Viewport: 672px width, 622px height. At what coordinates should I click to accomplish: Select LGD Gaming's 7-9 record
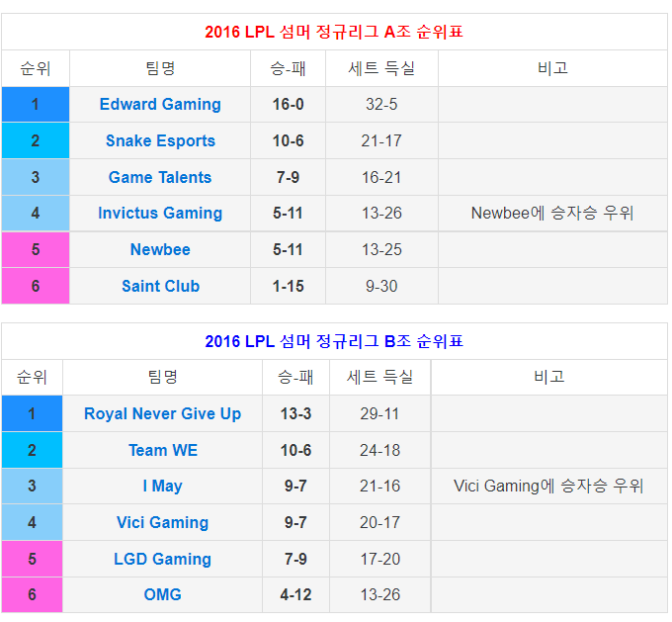click(295, 559)
